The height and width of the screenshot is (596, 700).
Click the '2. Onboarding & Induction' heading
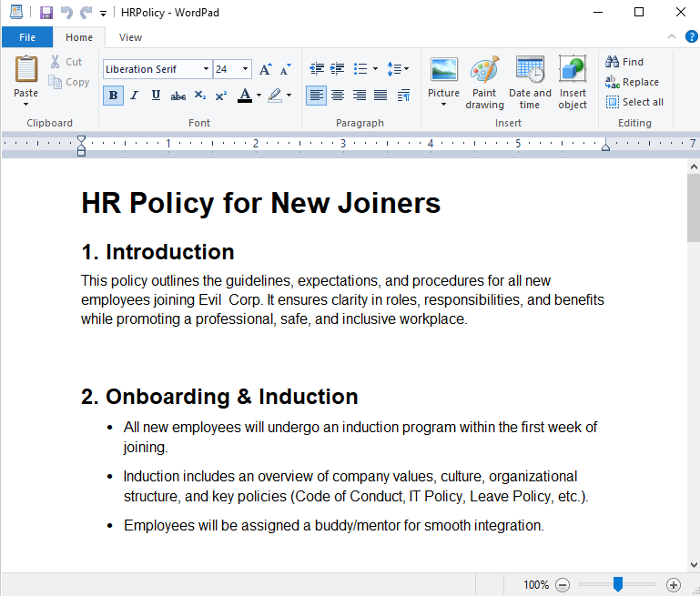219,397
